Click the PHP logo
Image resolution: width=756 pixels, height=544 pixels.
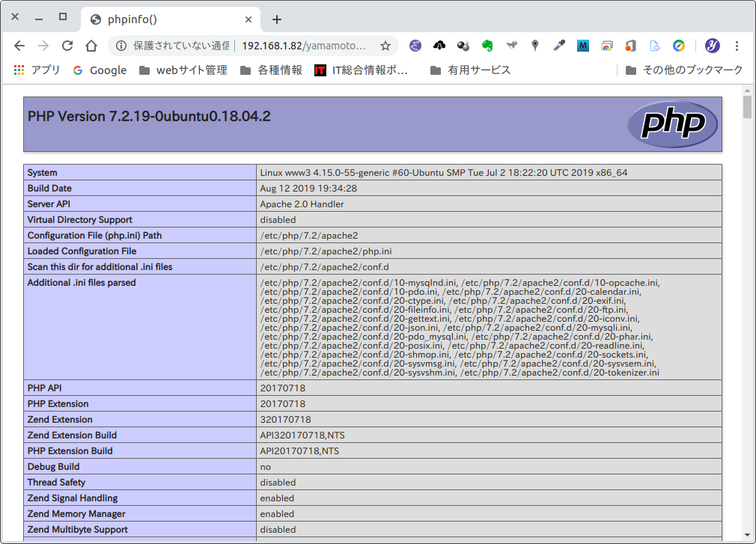673,123
